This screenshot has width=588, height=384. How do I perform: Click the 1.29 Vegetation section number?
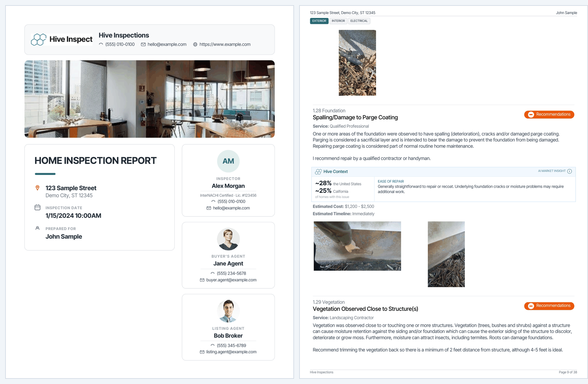click(329, 302)
